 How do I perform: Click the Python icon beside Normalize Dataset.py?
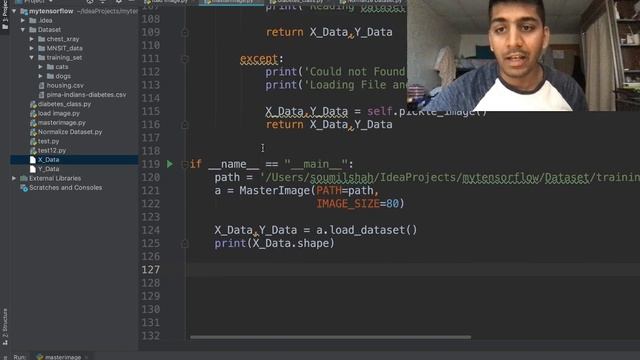click(33, 132)
